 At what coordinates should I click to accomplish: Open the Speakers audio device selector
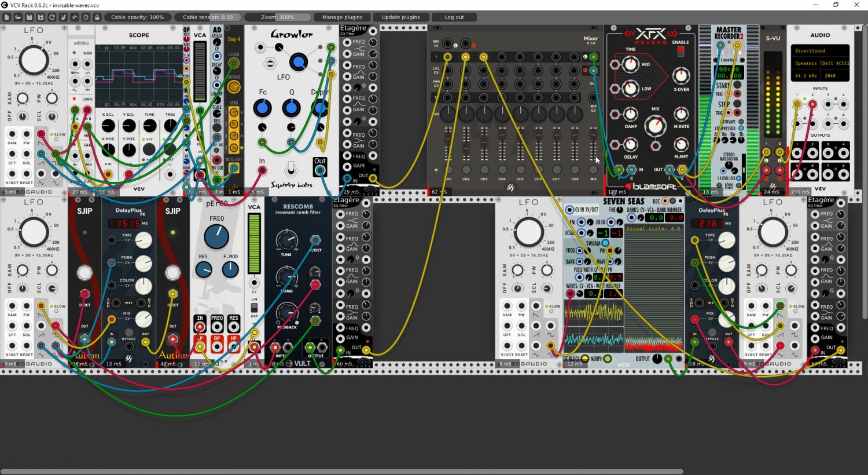point(820,63)
